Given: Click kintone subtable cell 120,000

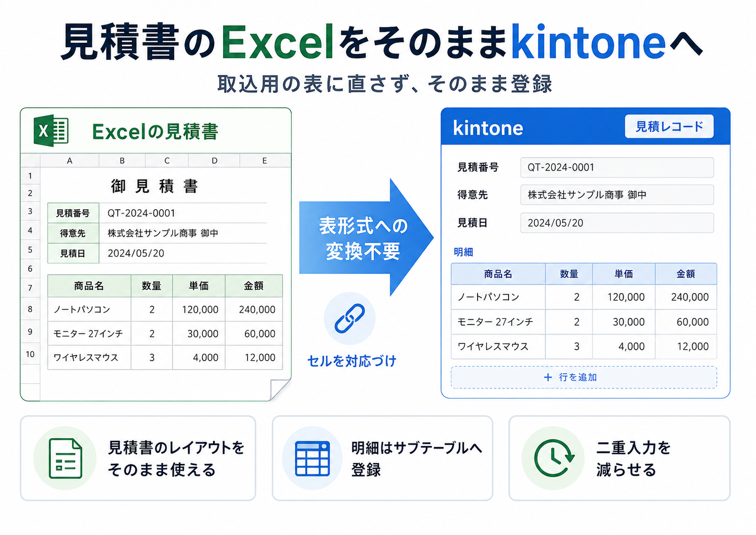Looking at the screenshot, I should (x=624, y=297).
